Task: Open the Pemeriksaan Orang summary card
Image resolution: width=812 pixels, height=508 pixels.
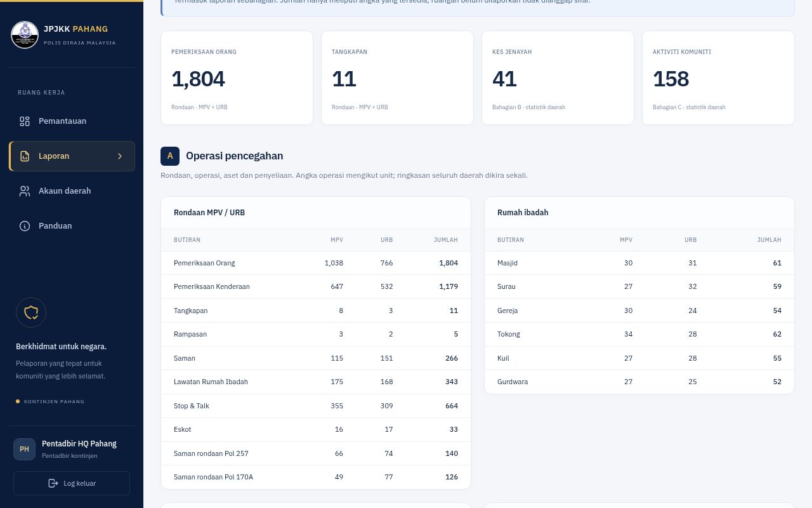Action: [237, 77]
